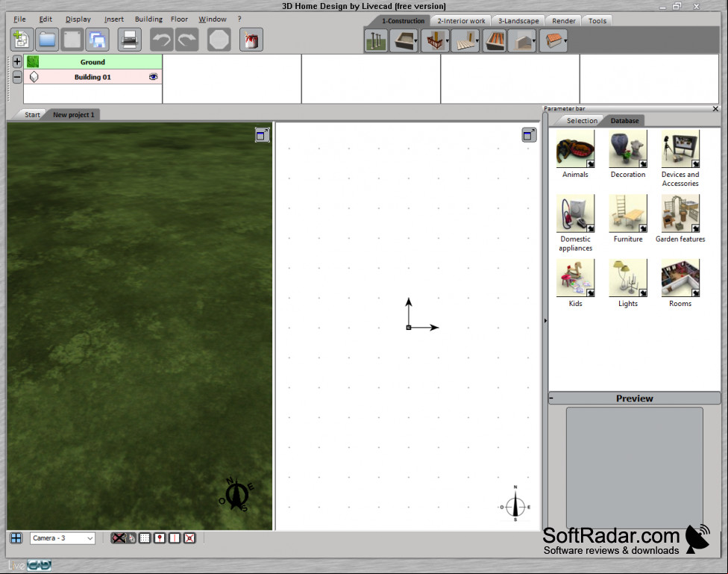The height and width of the screenshot is (574, 728).
Task: Collapse the Building 01 minus button
Action: (x=17, y=77)
